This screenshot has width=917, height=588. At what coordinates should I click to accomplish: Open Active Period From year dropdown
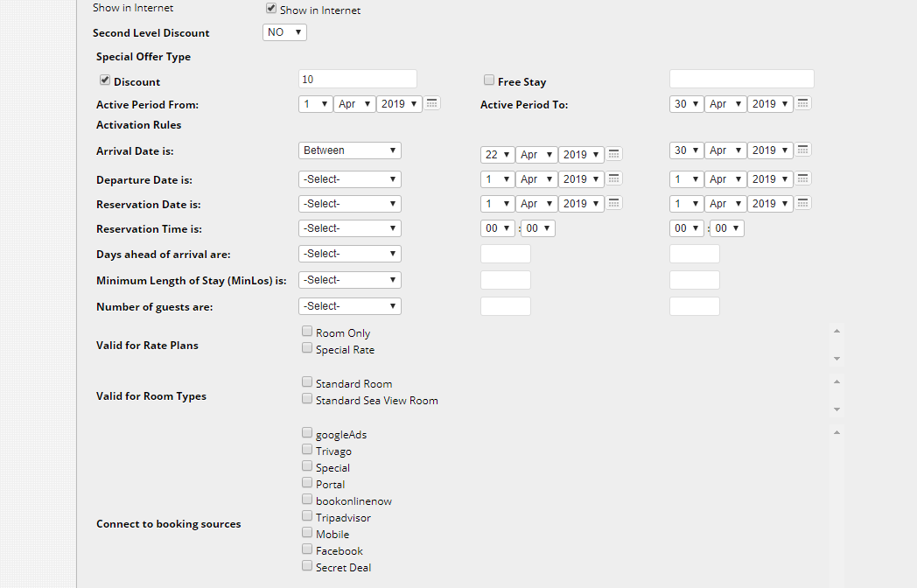coord(399,104)
